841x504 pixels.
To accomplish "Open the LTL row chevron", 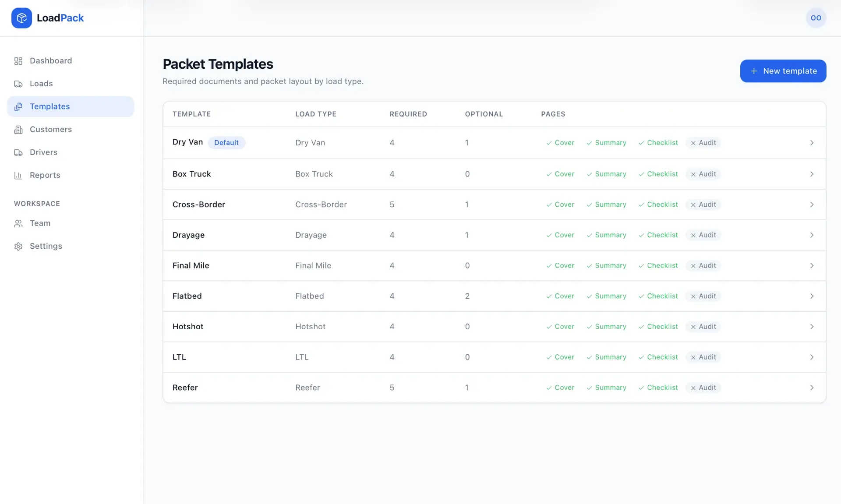I will pos(812,357).
